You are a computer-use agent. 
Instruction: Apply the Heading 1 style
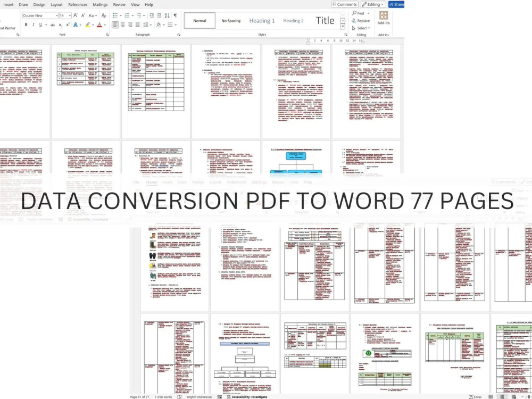tap(262, 21)
